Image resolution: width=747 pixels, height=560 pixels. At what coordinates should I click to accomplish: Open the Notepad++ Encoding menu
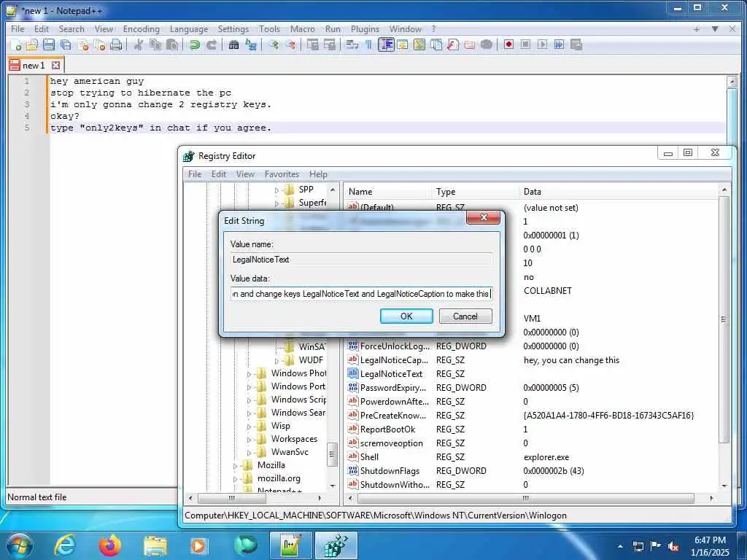(141, 29)
